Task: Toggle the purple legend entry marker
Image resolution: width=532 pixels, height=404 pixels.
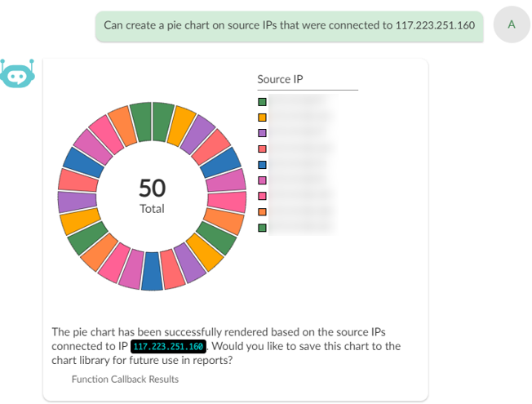Action: coord(262,133)
